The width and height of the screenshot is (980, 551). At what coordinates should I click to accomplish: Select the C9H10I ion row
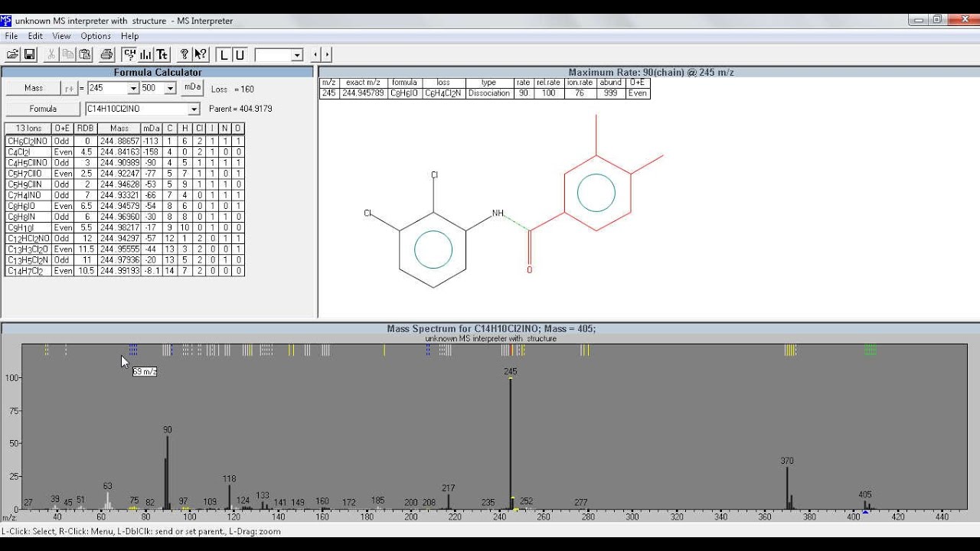[x=125, y=227]
